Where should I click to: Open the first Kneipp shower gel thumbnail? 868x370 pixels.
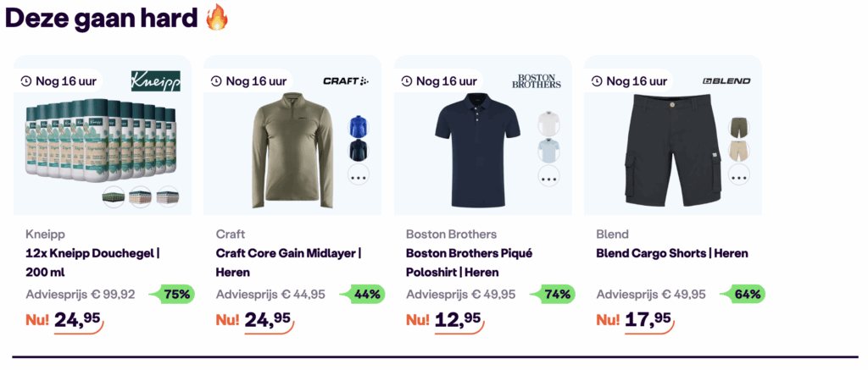click(x=114, y=197)
